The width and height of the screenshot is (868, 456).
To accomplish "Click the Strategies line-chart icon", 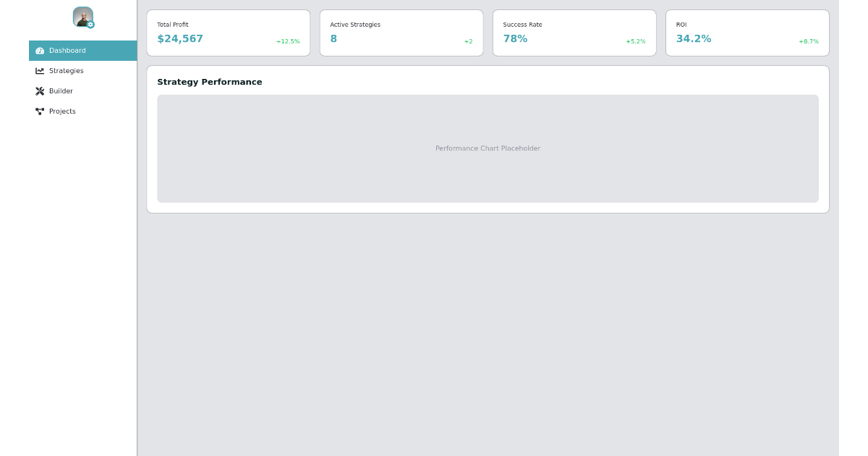I will coord(40,71).
